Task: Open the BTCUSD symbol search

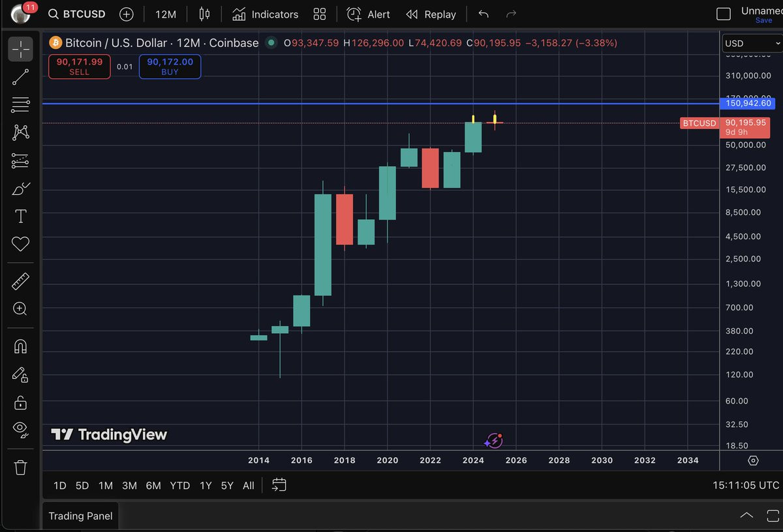Action: click(x=77, y=14)
